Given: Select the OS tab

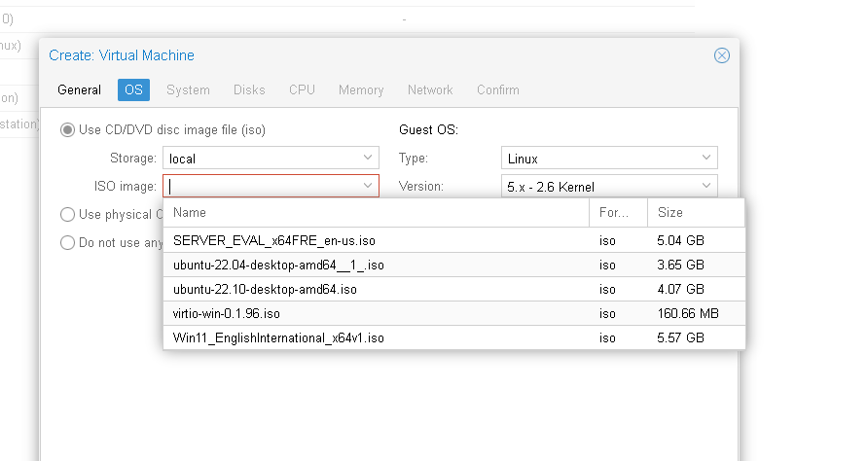Looking at the screenshot, I should point(133,90).
